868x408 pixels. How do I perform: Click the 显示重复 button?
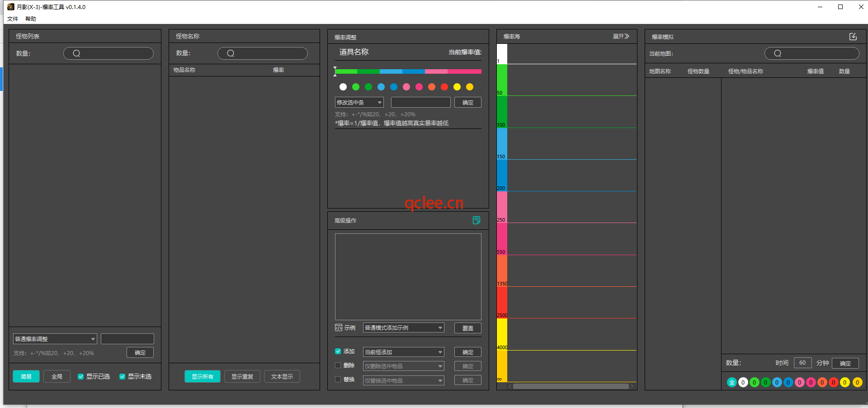pyautogui.click(x=242, y=376)
